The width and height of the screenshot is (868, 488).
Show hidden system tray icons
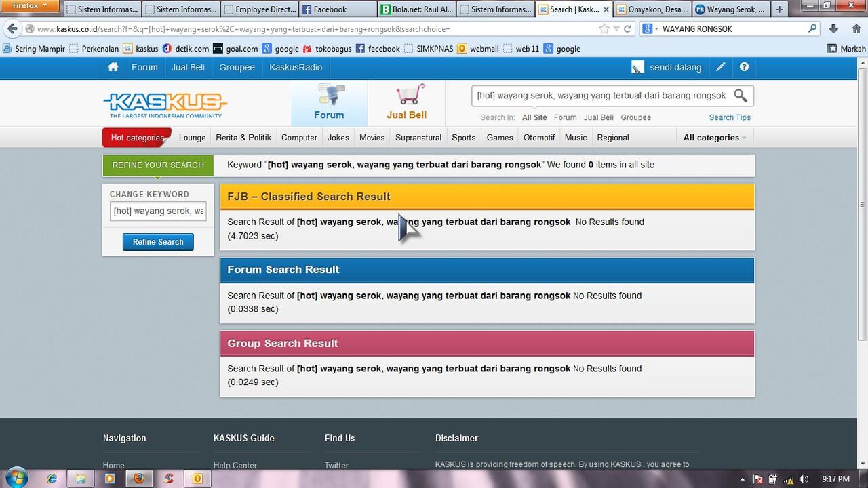tap(743, 479)
